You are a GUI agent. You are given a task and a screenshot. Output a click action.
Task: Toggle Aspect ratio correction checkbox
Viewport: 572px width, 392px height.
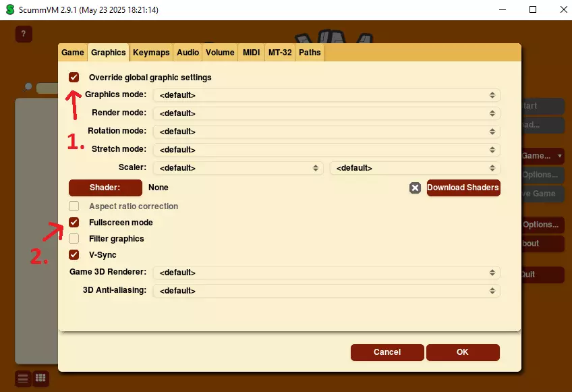coord(74,206)
